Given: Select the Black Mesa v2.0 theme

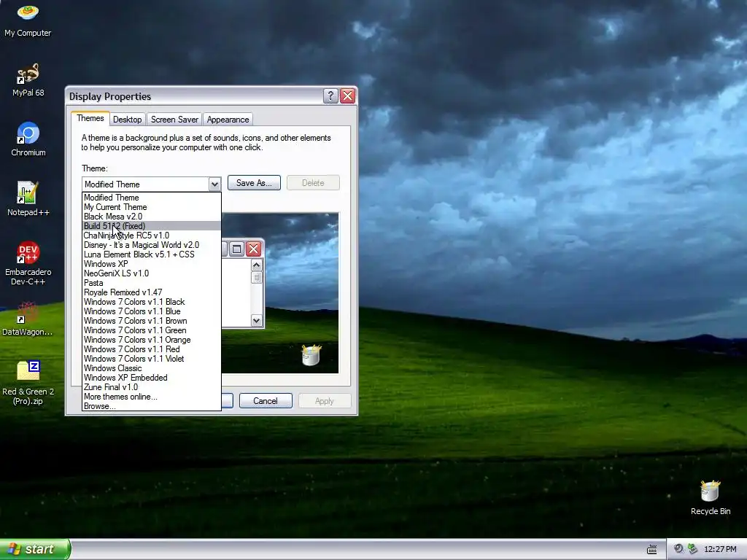Looking at the screenshot, I should [x=152, y=217].
